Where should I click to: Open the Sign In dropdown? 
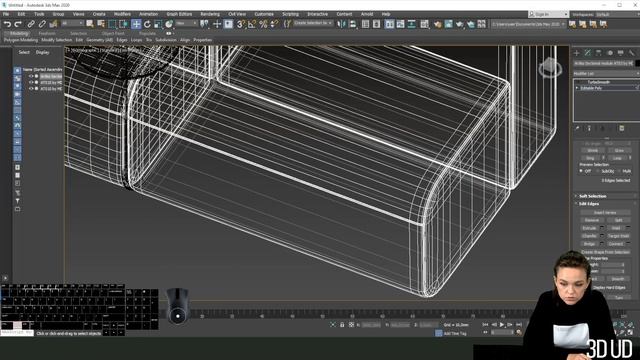548,14
